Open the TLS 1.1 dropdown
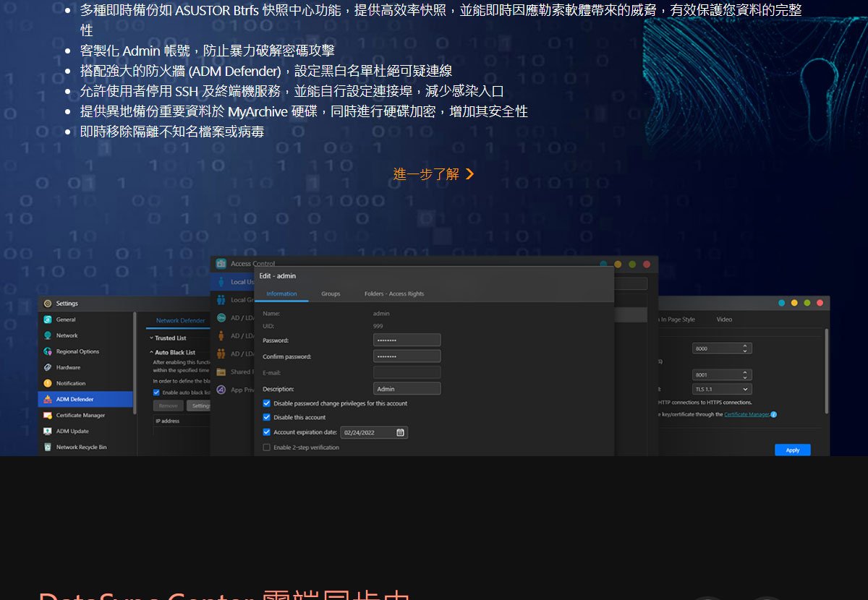This screenshot has width=868, height=600. [722, 389]
